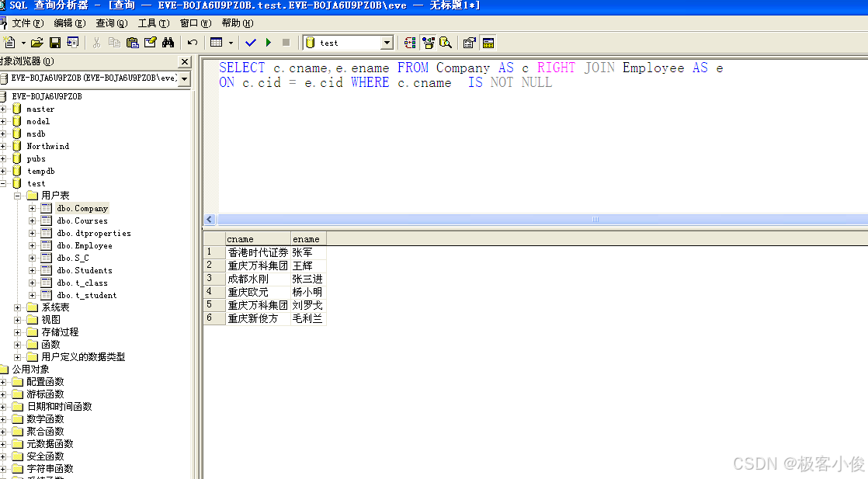The height and width of the screenshot is (479, 868).
Task: Open the New Query dropdown arrow
Action: pyautogui.click(x=23, y=43)
